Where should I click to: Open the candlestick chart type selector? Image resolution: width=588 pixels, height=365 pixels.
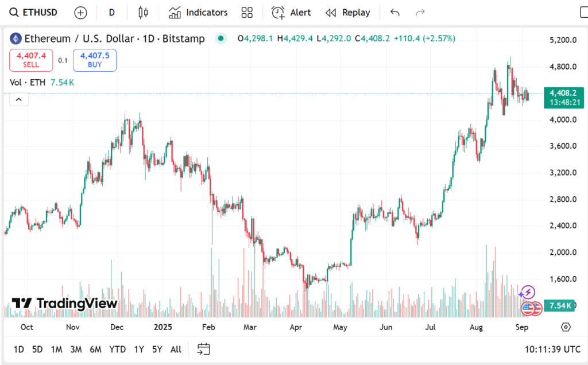tap(143, 13)
